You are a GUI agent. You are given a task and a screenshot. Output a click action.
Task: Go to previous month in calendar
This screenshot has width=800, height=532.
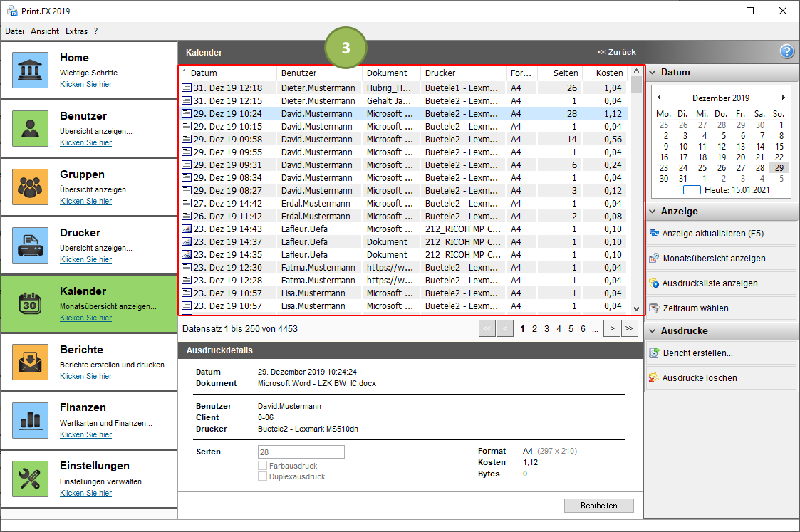point(659,98)
